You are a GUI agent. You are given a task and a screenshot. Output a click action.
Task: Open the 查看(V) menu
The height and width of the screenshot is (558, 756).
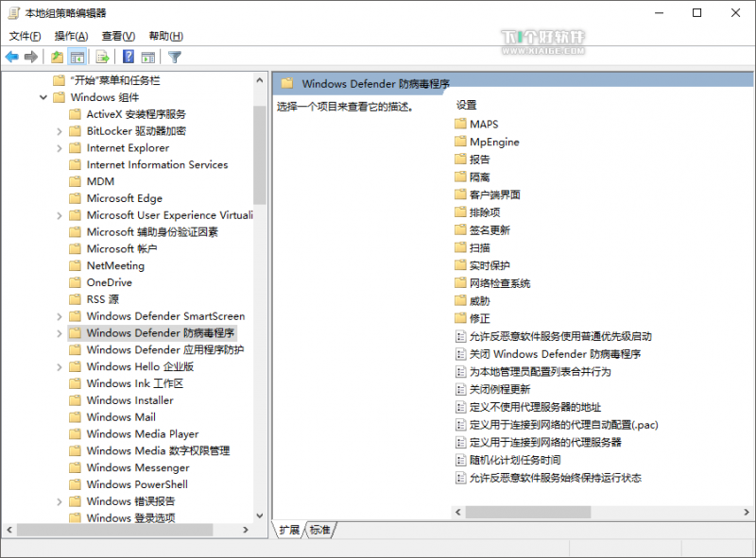coord(118,36)
